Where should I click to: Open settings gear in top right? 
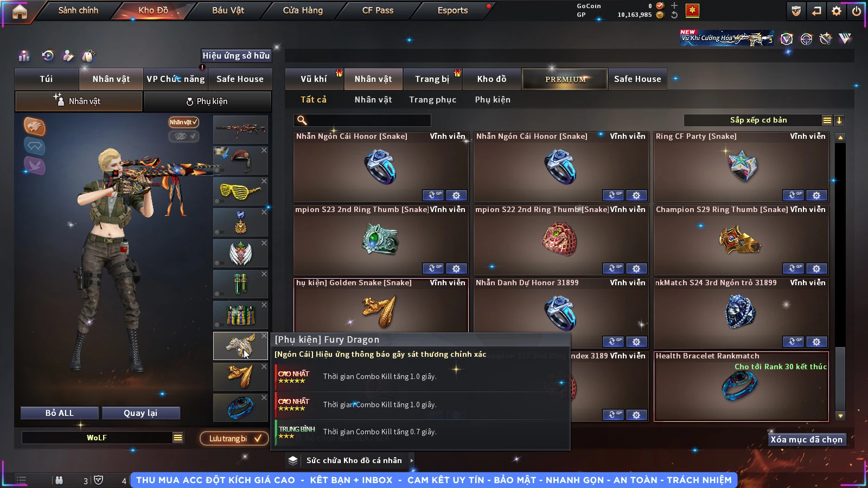click(x=837, y=11)
